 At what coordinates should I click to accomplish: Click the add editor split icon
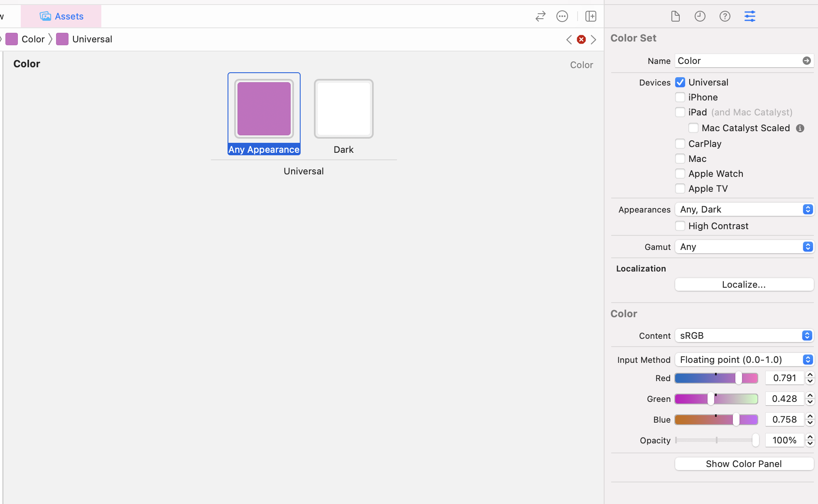[590, 16]
